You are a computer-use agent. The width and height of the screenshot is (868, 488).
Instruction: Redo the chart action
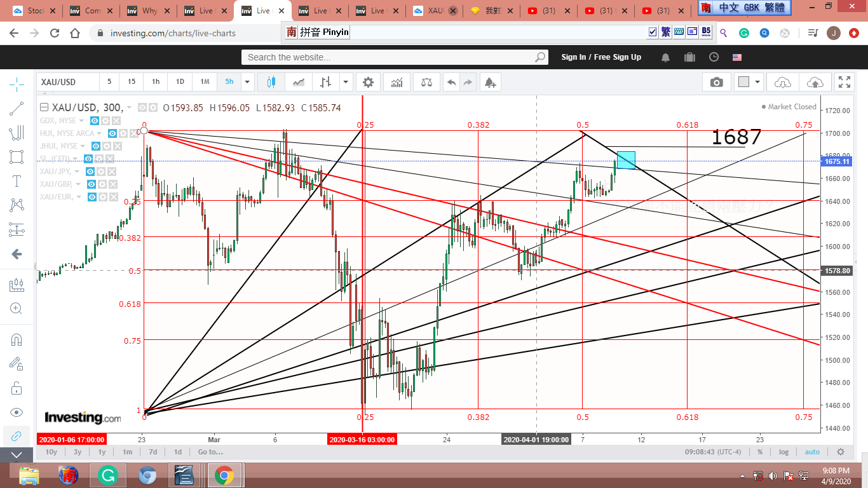[468, 82]
